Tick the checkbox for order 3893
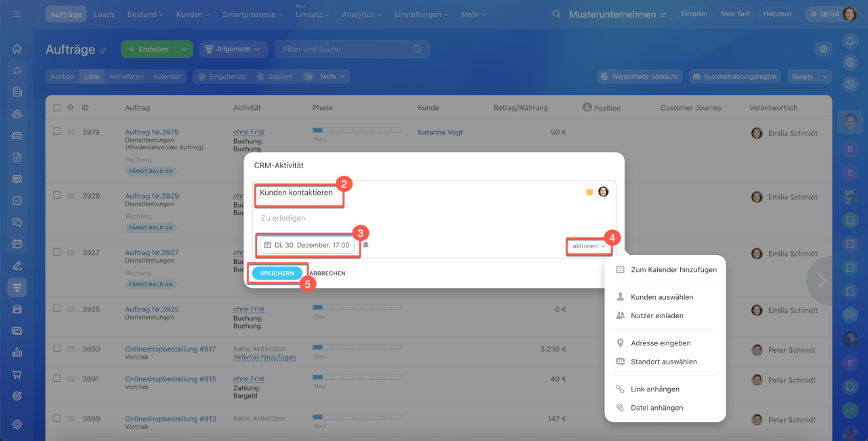This screenshot has width=868, height=441. pyautogui.click(x=57, y=349)
